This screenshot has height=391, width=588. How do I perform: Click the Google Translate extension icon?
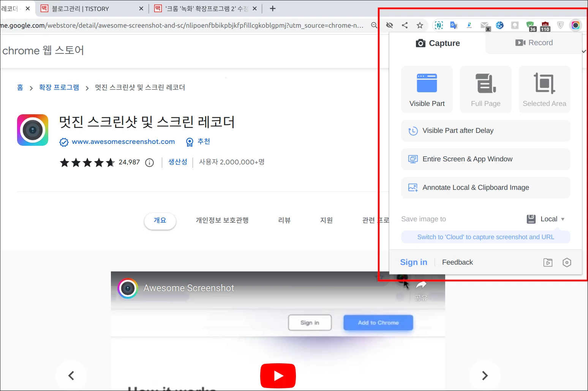point(454,25)
